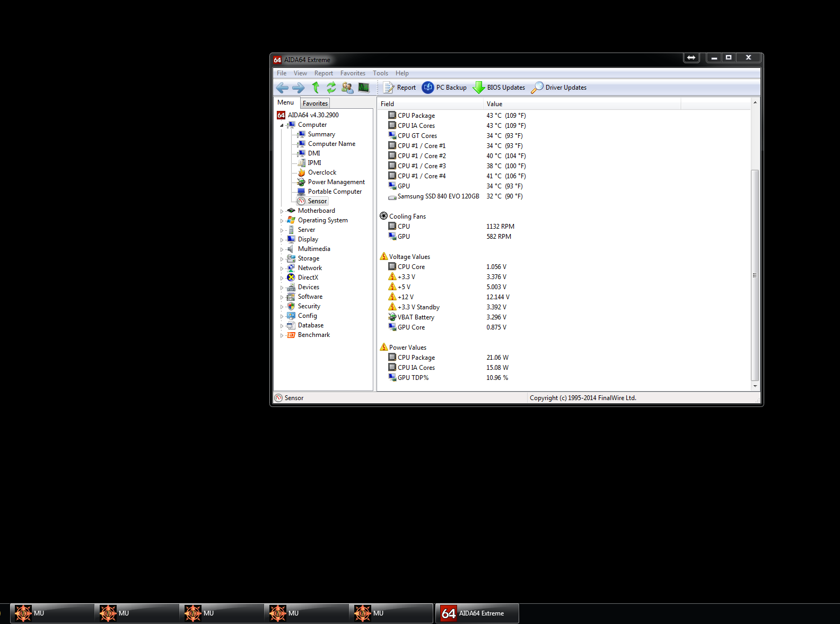Screen dimensions: 840x624
Task: Switch to the first MU taskbar window
Action: 52,613
